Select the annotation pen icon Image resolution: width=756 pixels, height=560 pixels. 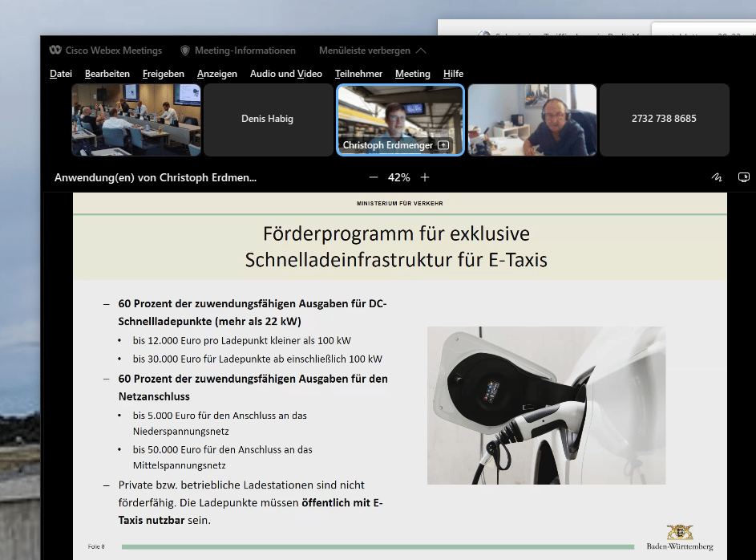coord(716,177)
